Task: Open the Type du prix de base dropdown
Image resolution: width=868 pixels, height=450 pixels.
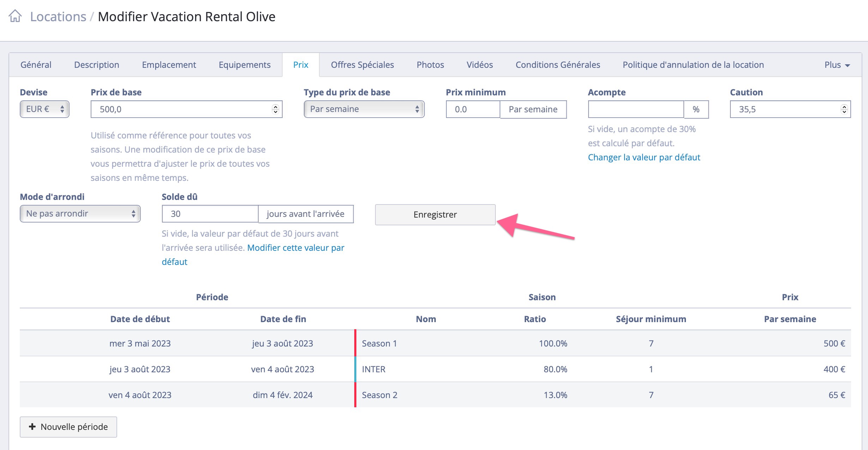Action: tap(364, 109)
